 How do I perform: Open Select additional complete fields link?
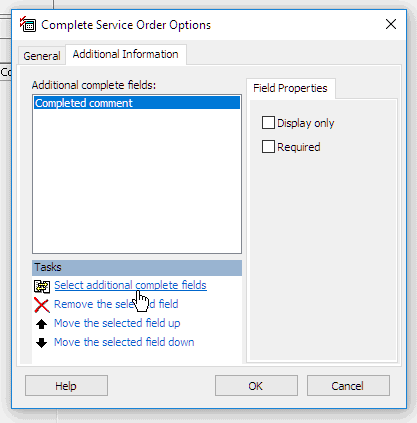(130, 285)
